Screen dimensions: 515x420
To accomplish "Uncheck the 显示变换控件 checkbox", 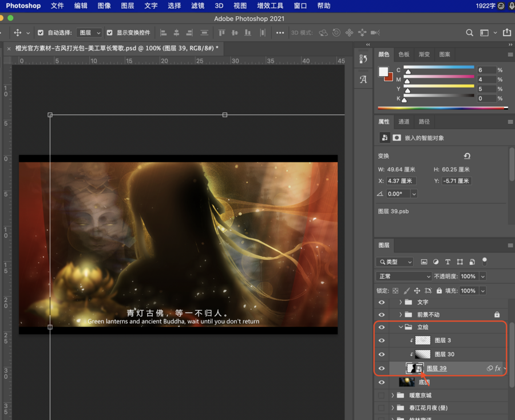I will pos(109,33).
